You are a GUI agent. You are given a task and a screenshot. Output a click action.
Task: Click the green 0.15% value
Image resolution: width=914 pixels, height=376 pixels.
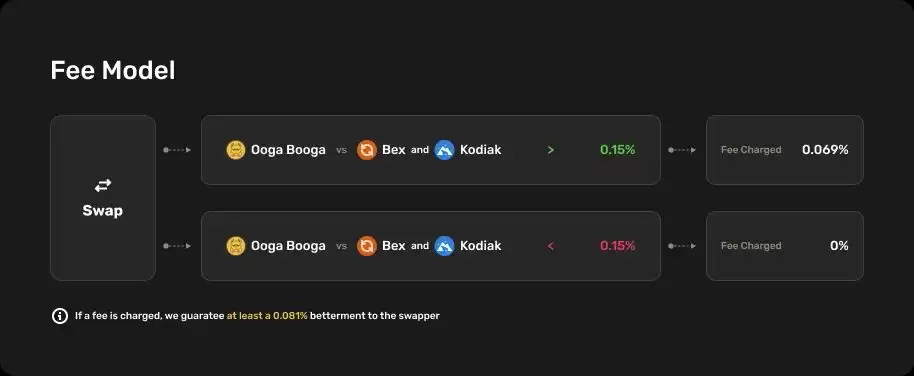[617, 150]
